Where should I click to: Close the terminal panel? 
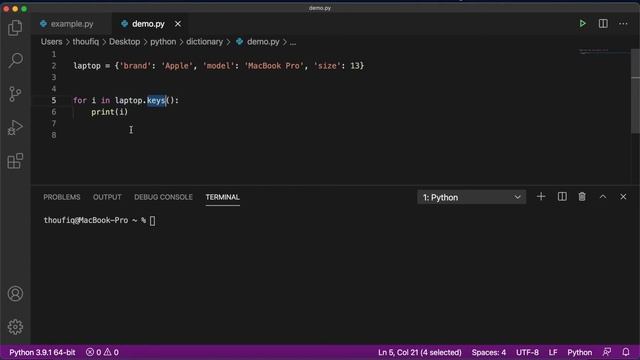pos(623,197)
